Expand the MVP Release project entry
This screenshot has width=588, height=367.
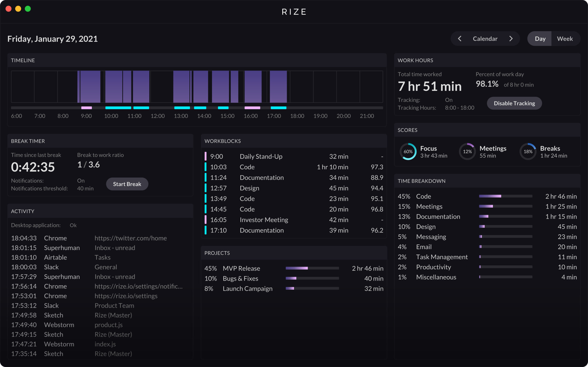pos(242,268)
